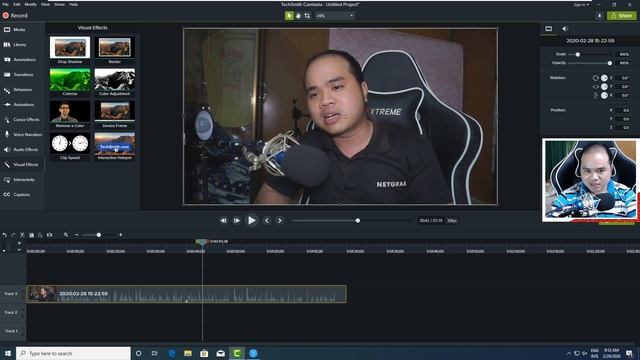Image resolution: width=640 pixels, height=360 pixels.
Task: Click the timeline zoom magnifier icon
Action: pyautogui.click(x=66, y=235)
